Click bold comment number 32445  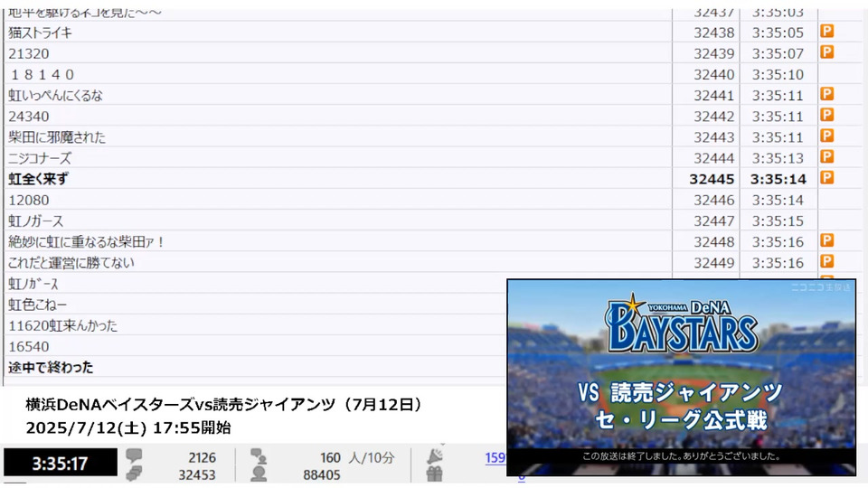[x=712, y=179]
